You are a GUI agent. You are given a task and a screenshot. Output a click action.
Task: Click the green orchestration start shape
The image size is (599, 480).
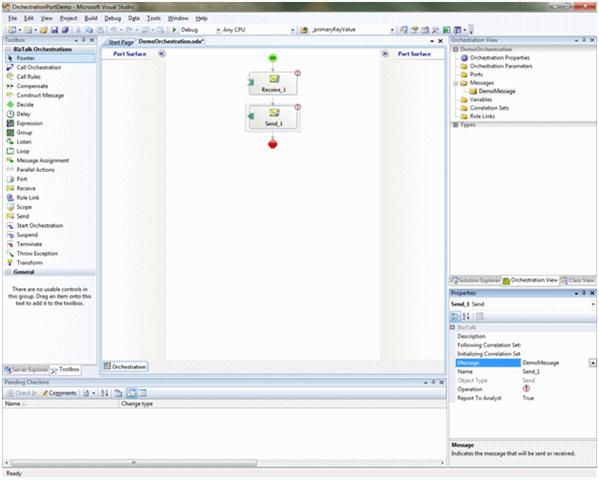[x=272, y=58]
